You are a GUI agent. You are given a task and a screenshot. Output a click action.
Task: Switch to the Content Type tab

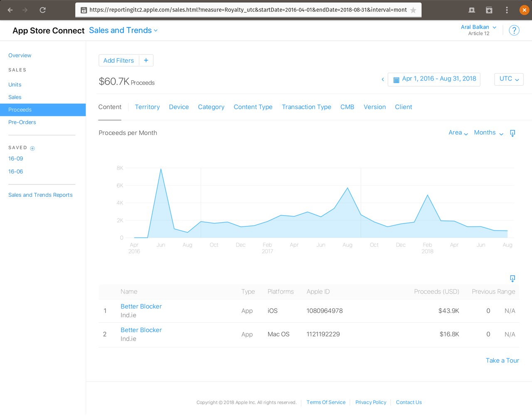[253, 107]
